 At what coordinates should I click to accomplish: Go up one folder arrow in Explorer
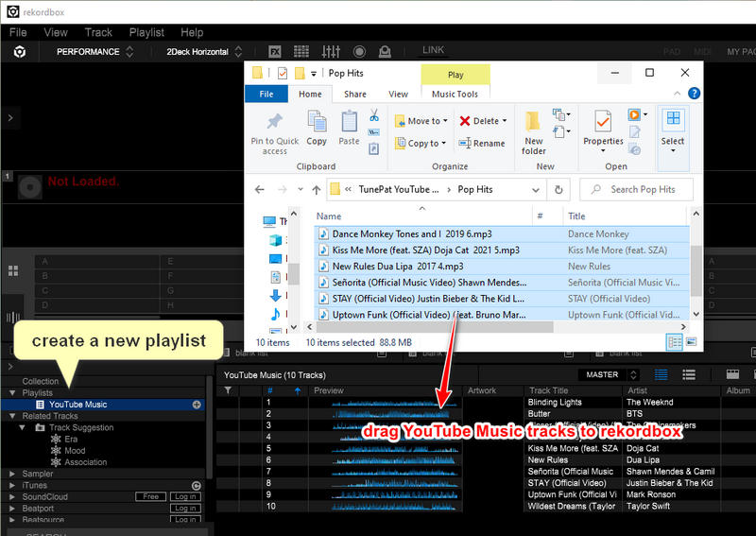(x=317, y=190)
